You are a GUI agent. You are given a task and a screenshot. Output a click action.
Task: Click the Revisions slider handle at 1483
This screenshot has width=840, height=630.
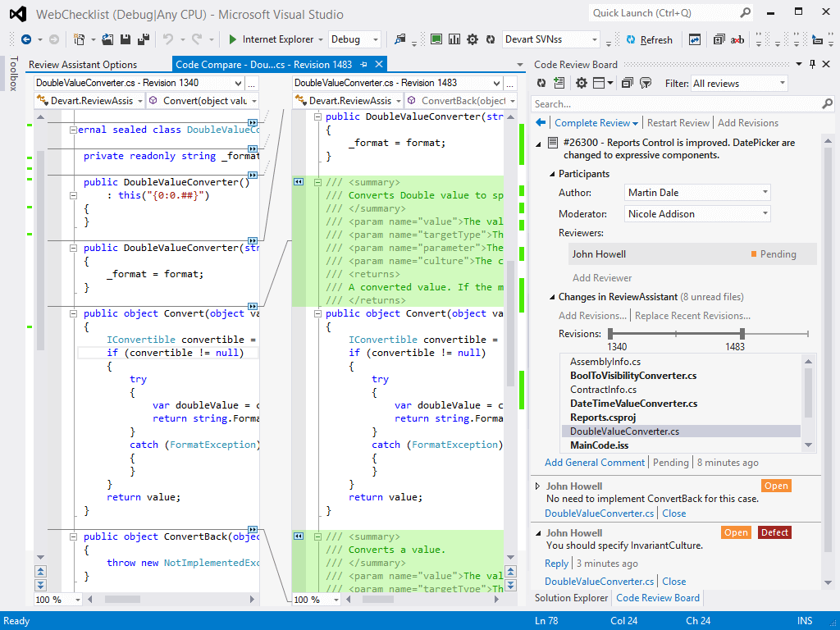click(x=742, y=334)
